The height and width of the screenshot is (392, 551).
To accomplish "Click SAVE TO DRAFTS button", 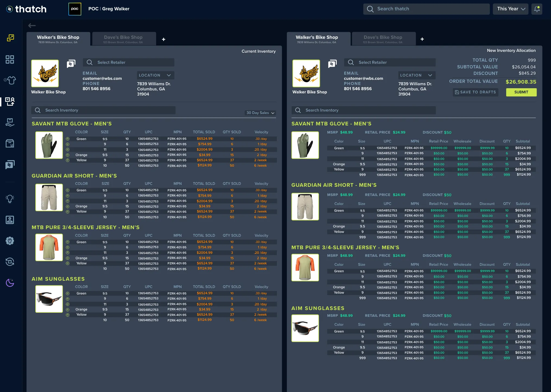I will 475,92.
